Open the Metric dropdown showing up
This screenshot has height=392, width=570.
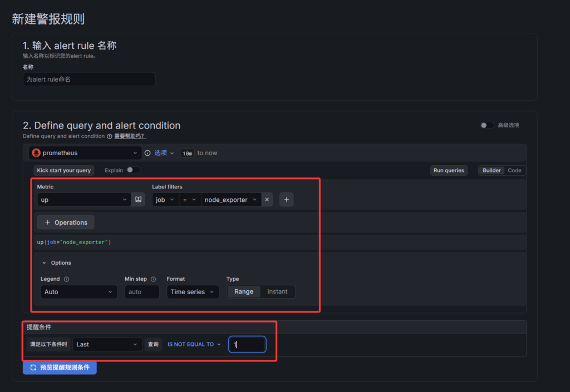pyautogui.click(x=83, y=200)
